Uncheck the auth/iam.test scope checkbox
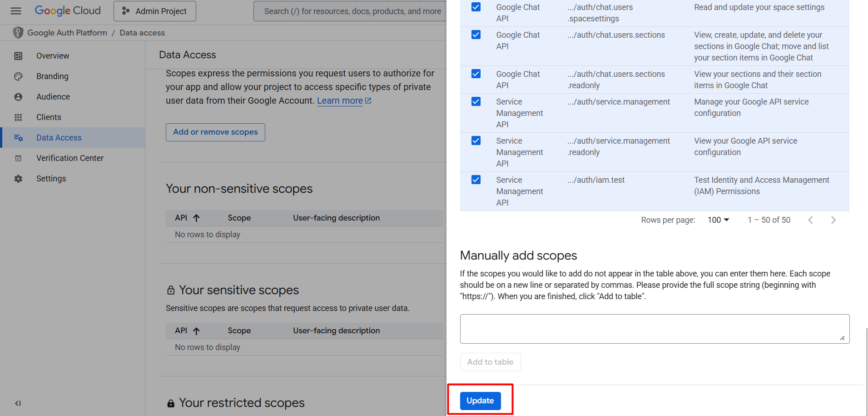 476,180
